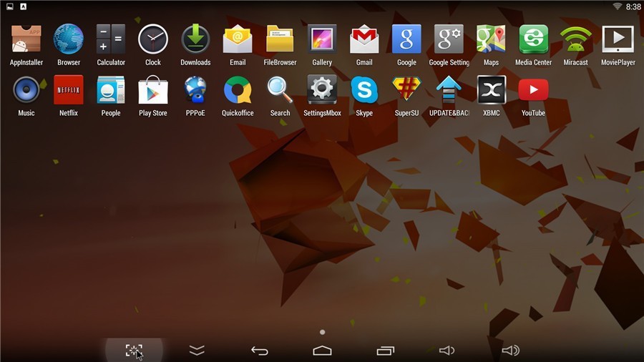
Task: Open the Clock app
Action: [153, 39]
